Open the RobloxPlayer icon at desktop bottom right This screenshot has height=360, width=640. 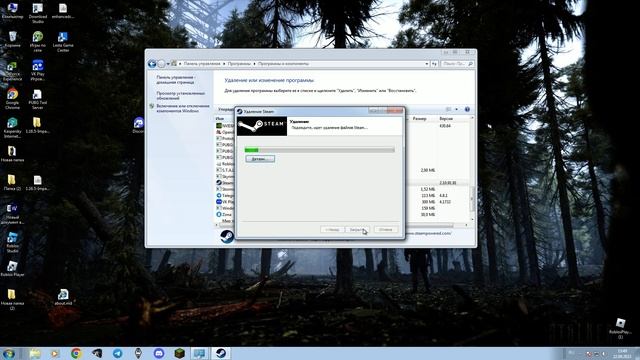click(620, 328)
